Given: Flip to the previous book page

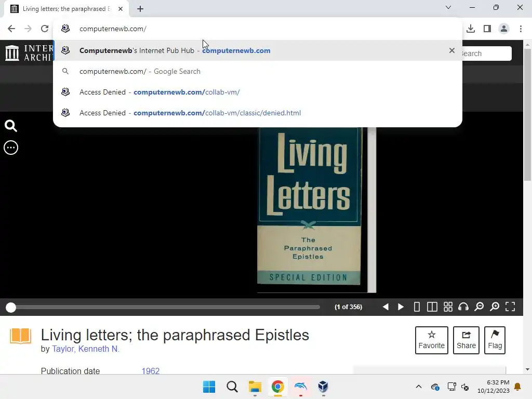Looking at the screenshot, I should pyautogui.click(x=385, y=307).
